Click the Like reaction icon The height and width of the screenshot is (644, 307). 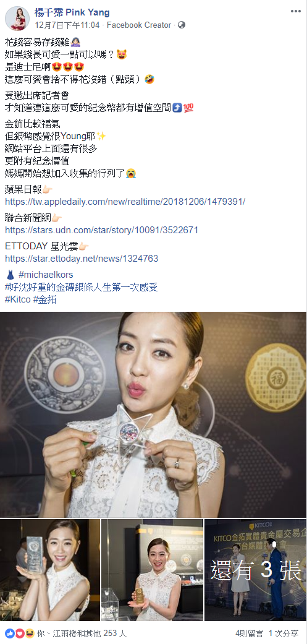(10, 633)
